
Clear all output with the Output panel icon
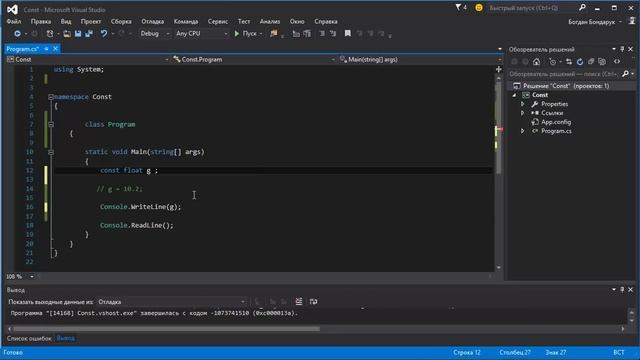[299, 302]
